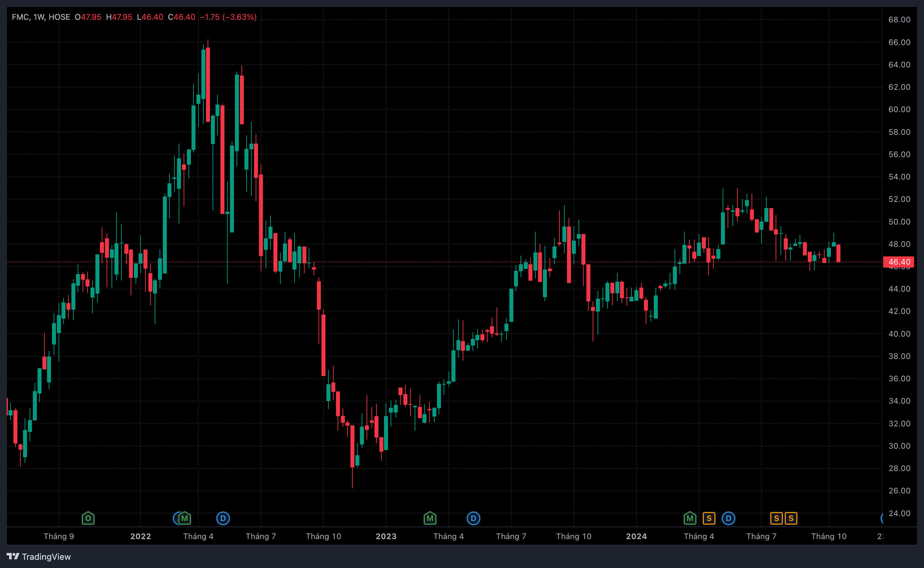
Task: Click the 52.00 price axis label
Action: pyautogui.click(x=899, y=199)
